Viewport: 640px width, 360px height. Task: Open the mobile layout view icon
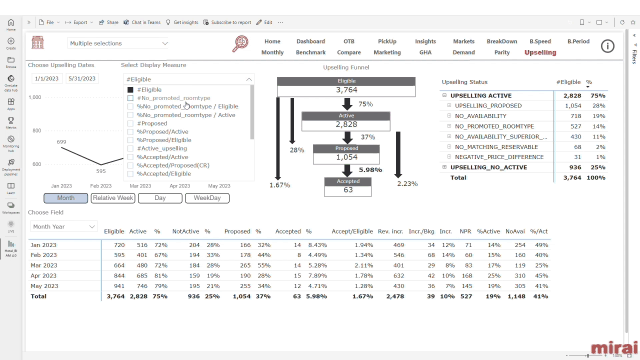tap(582, 22)
